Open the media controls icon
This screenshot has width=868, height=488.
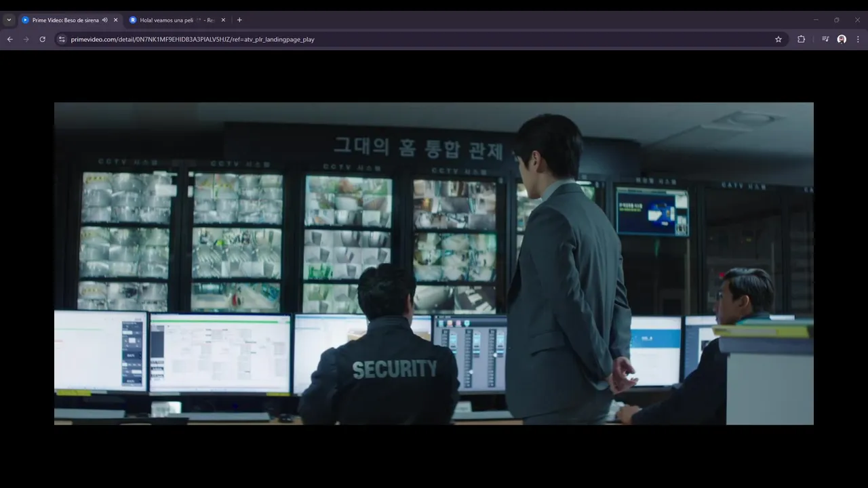pos(825,39)
